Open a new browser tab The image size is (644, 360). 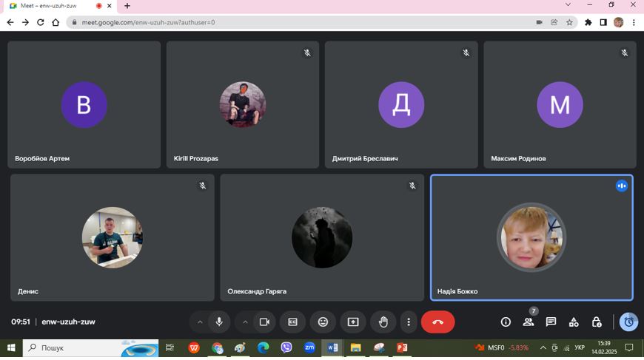click(127, 6)
